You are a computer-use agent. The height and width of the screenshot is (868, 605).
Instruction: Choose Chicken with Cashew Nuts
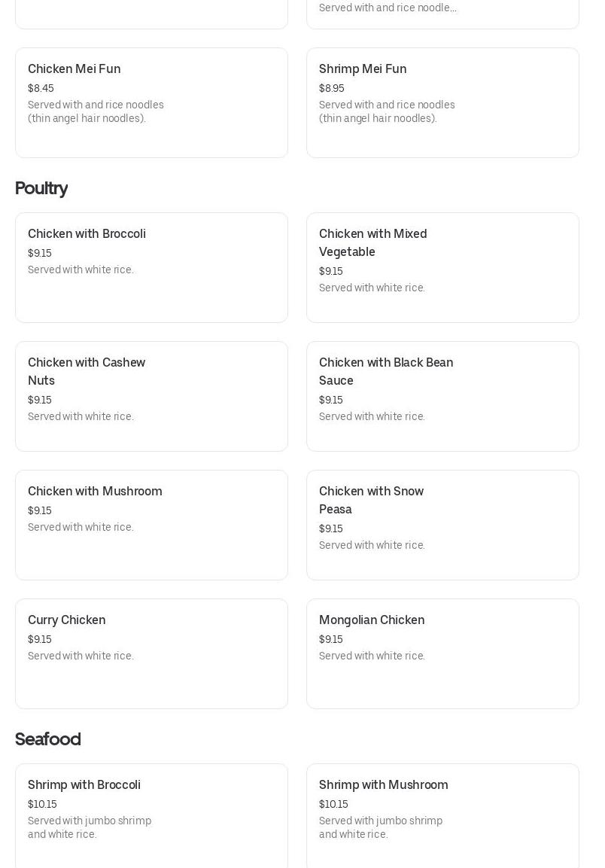pos(150,396)
